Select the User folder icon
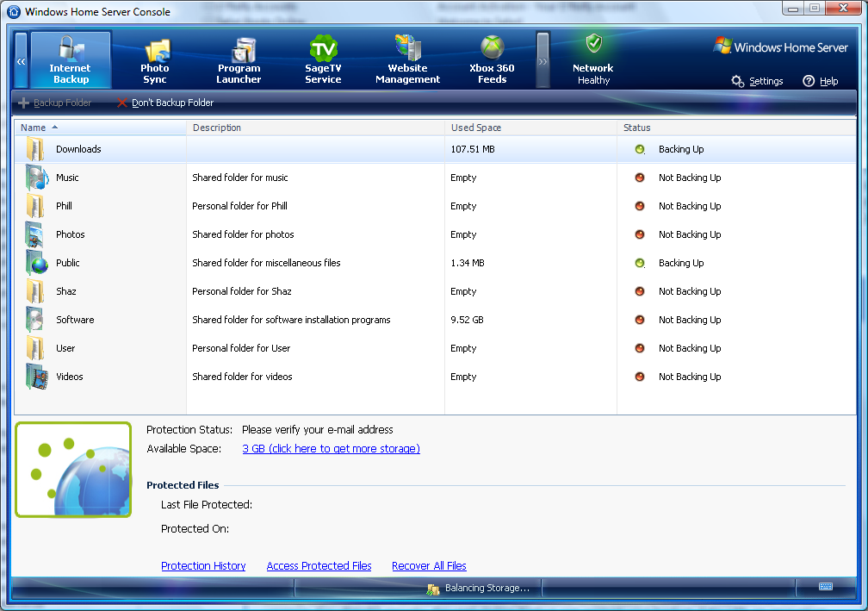 [36, 348]
